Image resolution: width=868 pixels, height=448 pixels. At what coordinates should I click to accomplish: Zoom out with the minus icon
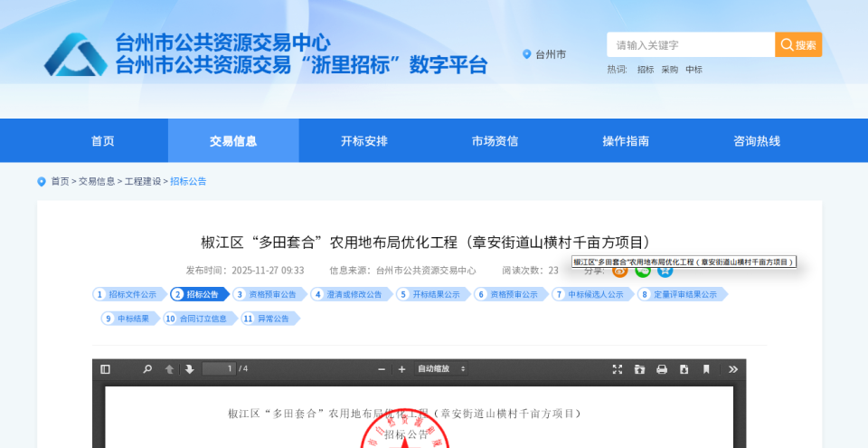tap(382, 369)
